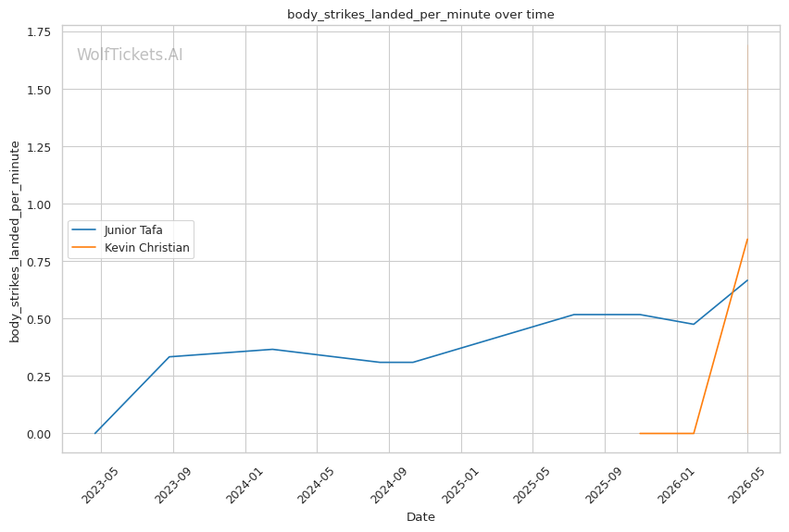Click the orange line's peak endpoint near 2026-05

[x=747, y=240]
